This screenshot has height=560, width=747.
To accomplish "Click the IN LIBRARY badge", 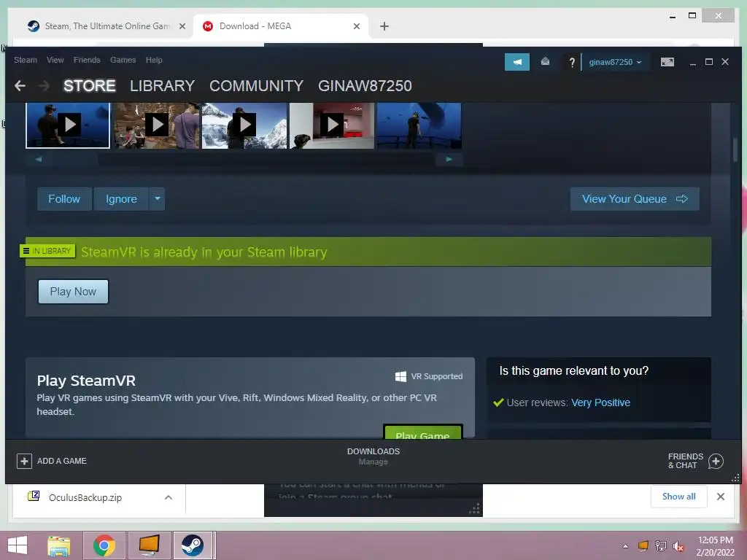I will tap(47, 251).
